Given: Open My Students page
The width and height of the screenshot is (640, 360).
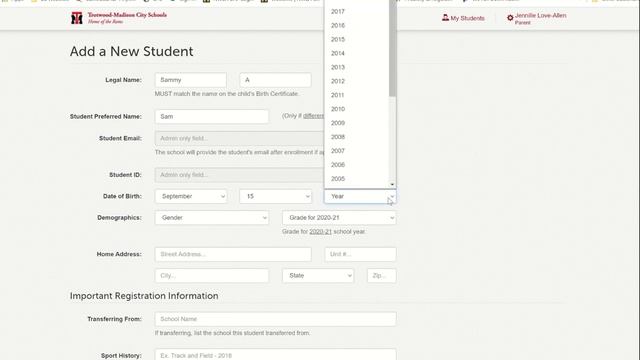Looking at the screenshot, I should 463,18.
